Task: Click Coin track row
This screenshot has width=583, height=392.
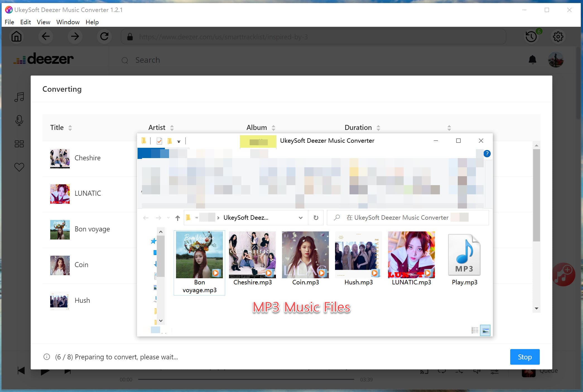Action: click(x=89, y=265)
